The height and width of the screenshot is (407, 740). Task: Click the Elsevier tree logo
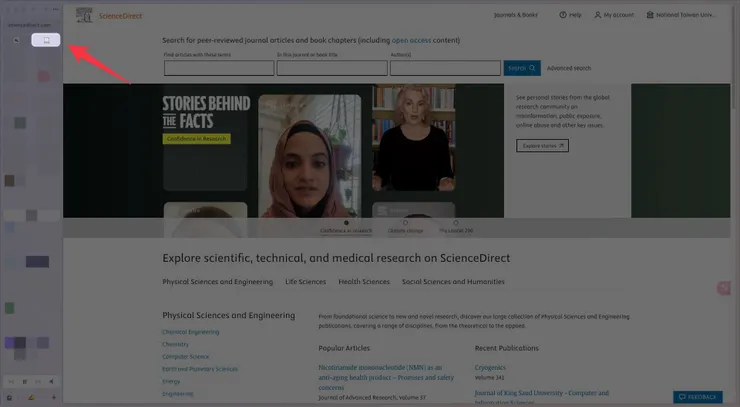[x=84, y=15]
